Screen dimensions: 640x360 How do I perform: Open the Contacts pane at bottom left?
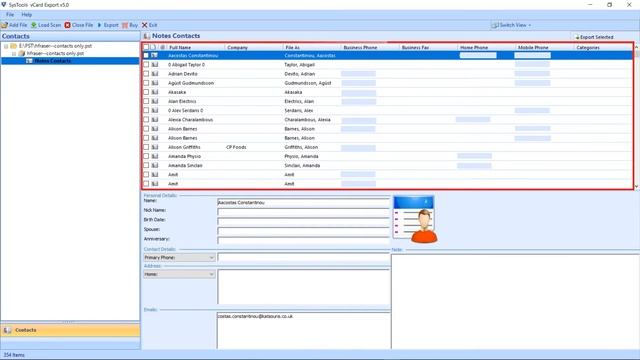click(70, 330)
